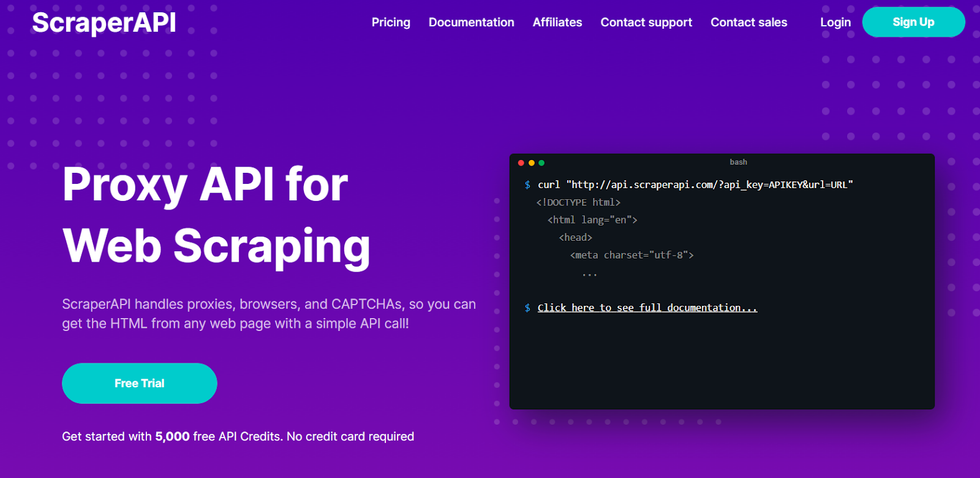The height and width of the screenshot is (478, 980).
Task: Click the '<meta charset="utf-8">' line
Action: (x=632, y=255)
